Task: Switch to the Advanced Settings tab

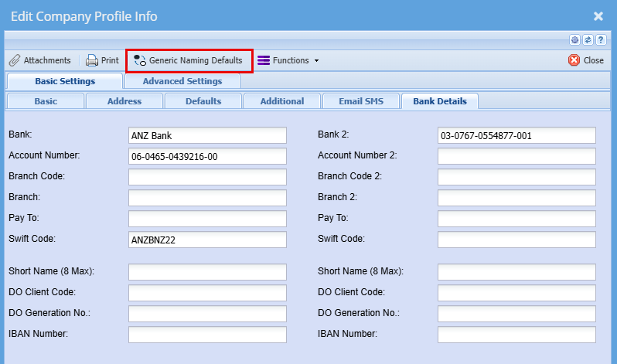Action: coord(182,81)
